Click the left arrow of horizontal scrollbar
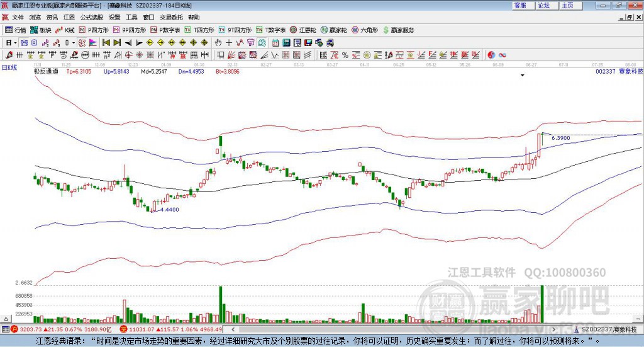The image size is (644, 347). (x=233, y=329)
